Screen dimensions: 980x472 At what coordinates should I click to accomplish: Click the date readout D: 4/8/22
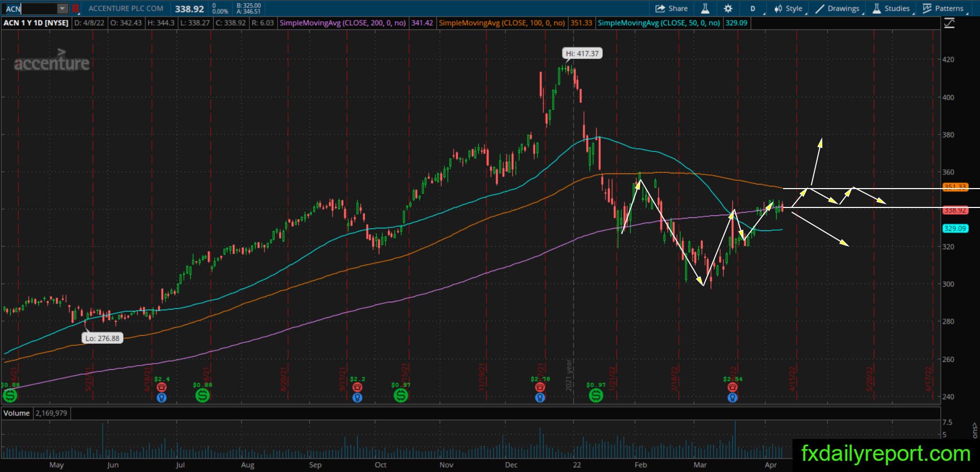[90, 23]
